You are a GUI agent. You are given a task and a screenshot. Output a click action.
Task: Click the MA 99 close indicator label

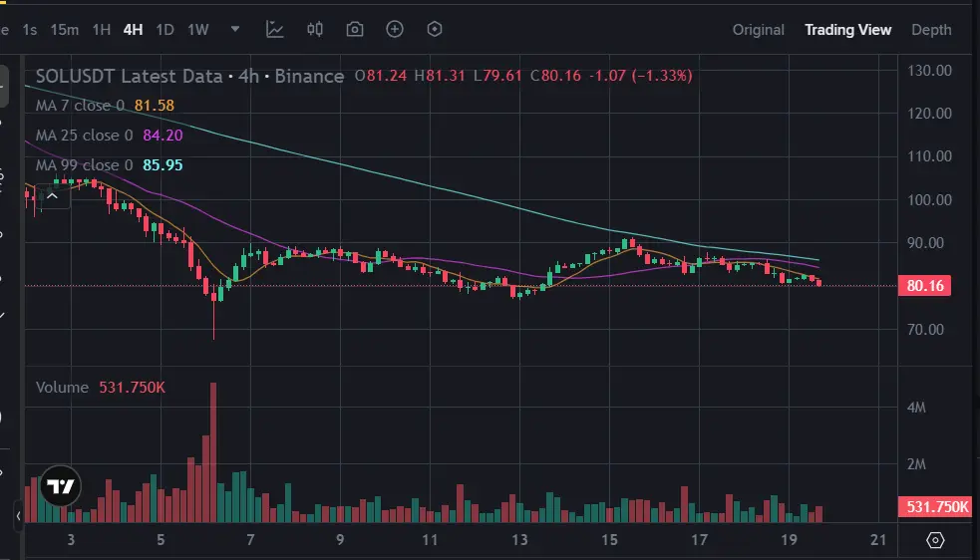pos(84,165)
